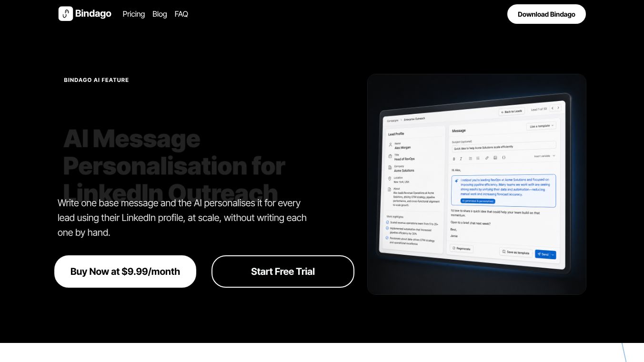The image size is (644, 362).
Task: Click "Open to a brief chat next week?"
Action: pyautogui.click(x=471, y=223)
